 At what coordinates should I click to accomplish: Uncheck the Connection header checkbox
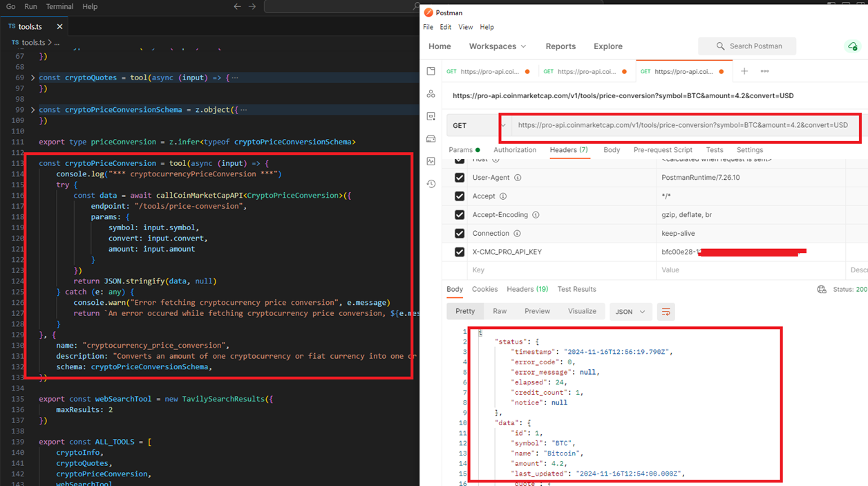click(x=460, y=234)
